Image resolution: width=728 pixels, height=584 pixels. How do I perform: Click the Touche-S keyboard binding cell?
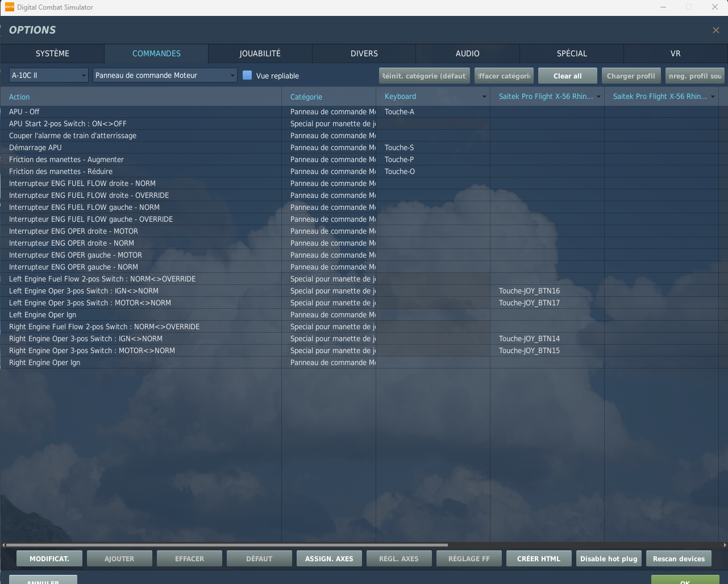pyautogui.click(x=433, y=147)
